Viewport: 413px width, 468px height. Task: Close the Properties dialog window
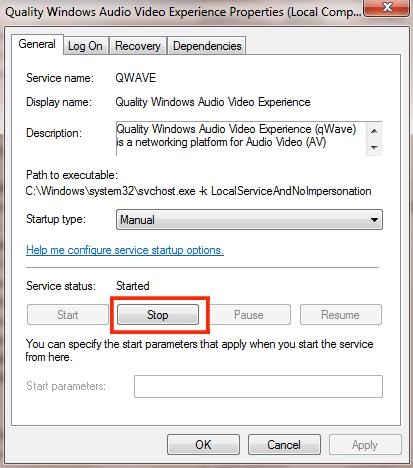click(386, 7)
